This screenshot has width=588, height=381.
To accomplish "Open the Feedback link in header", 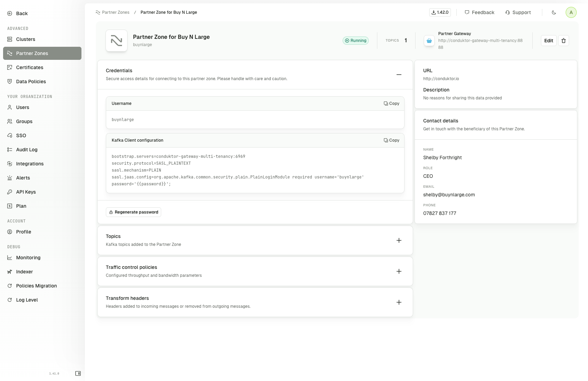I will (x=479, y=12).
